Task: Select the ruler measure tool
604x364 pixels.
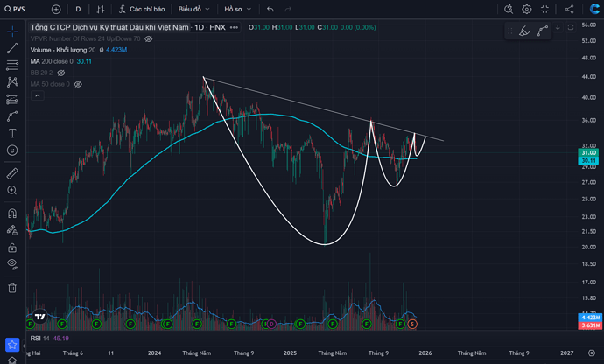Action: [x=12, y=173]
